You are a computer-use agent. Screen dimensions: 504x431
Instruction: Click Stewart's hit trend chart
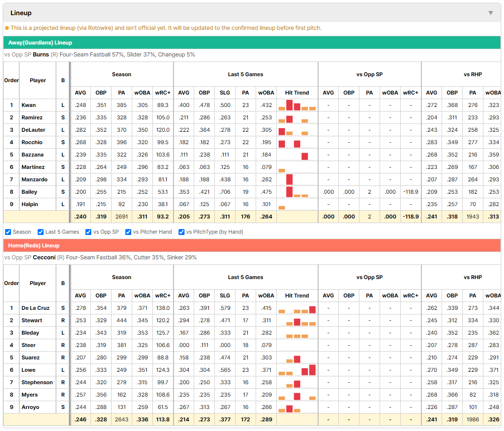click(x=297, y=320)
